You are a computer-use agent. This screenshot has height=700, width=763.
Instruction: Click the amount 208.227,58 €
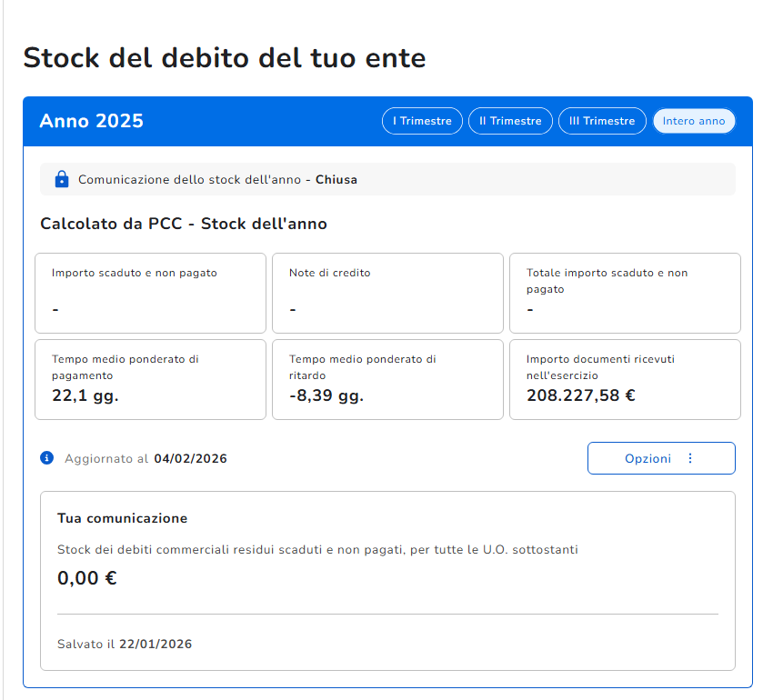pos(580,395)
